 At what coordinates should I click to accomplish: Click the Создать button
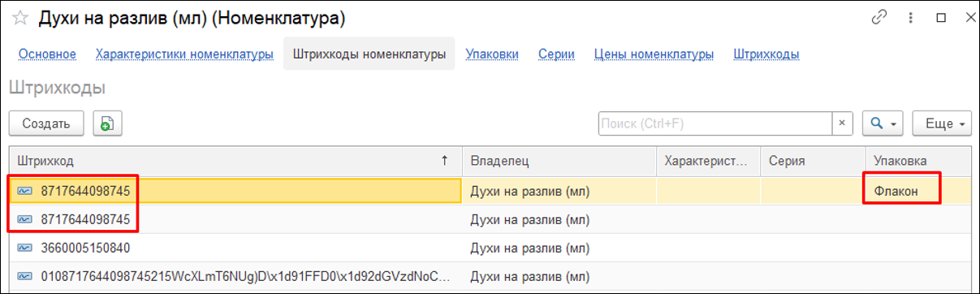tap(46, 123)
